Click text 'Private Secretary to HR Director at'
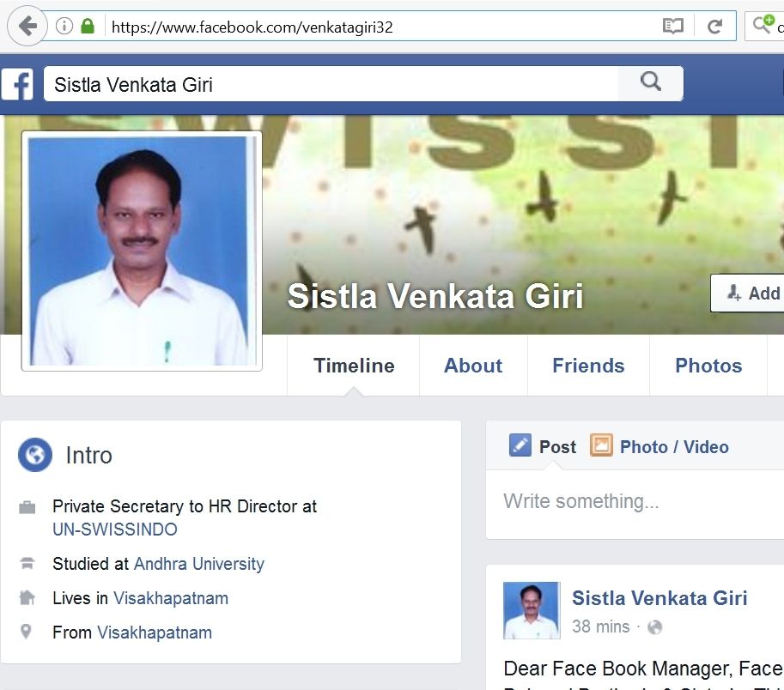 pyautogui.click(x=185, y=506)
